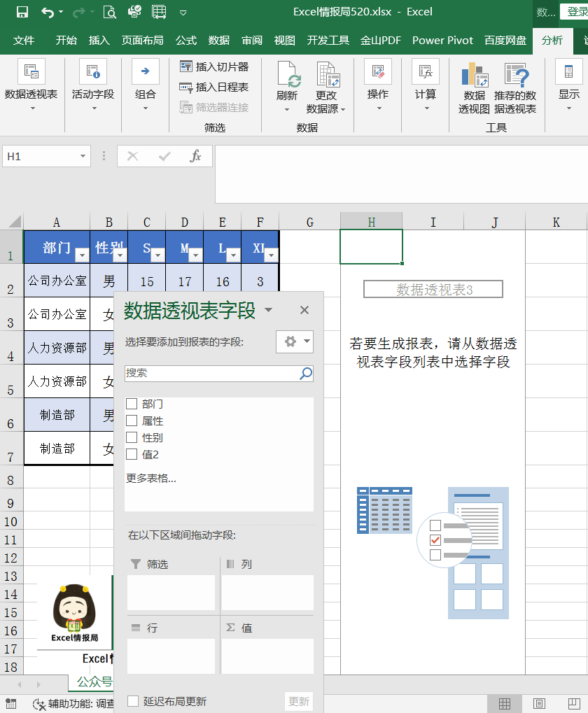Refresh the pivot table data (刷新)
The image size is (588, 713).
pos(287,86)
